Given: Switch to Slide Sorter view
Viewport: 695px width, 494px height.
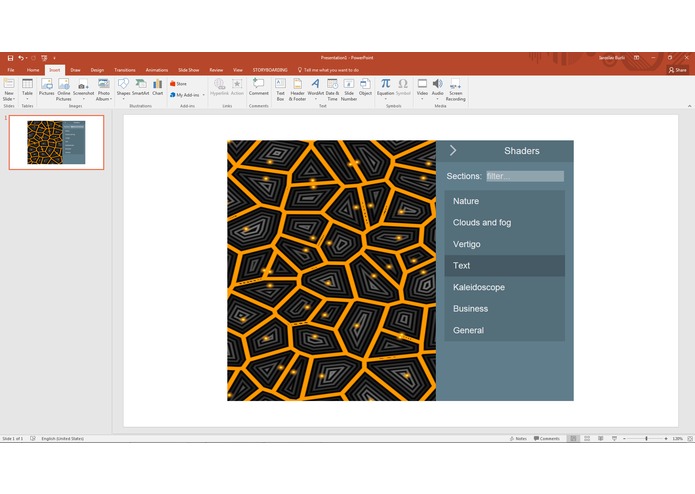Looking at the screenshot, I should click(x=587, y=439).
